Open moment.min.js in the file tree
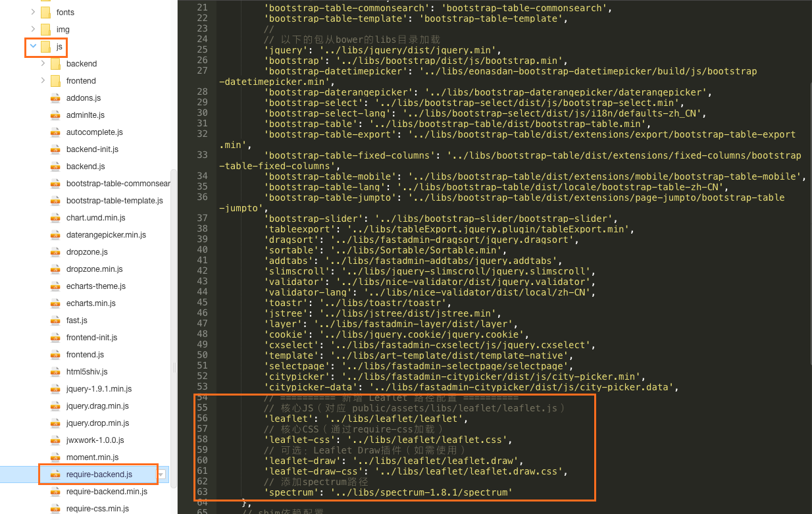The image size is (812, 514). 93,457
